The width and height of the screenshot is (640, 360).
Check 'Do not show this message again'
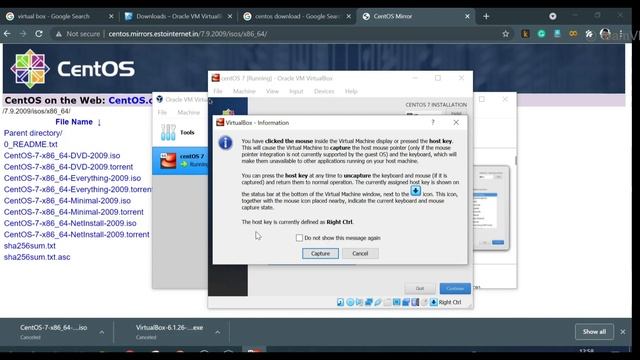coord(299,238)
